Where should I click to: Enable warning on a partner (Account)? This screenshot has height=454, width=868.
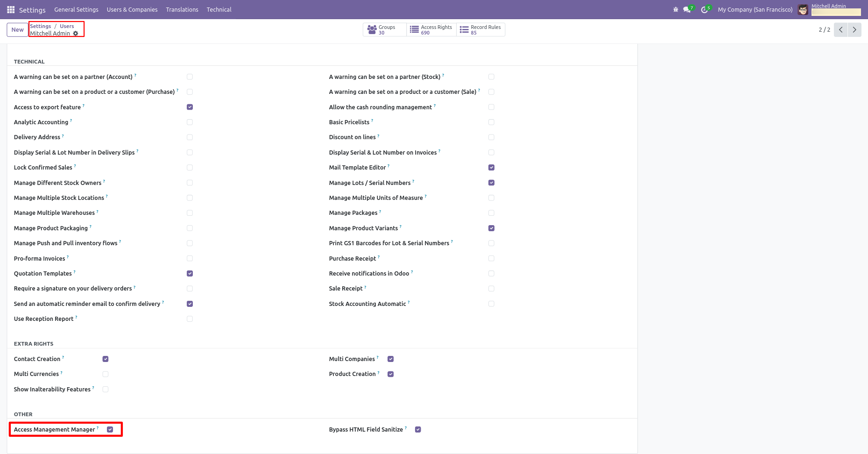tap(190, 77)
